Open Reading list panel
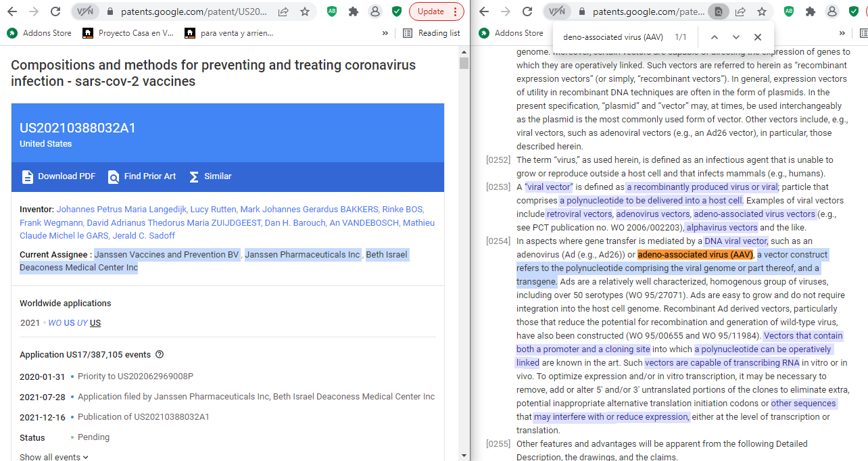 431,33
